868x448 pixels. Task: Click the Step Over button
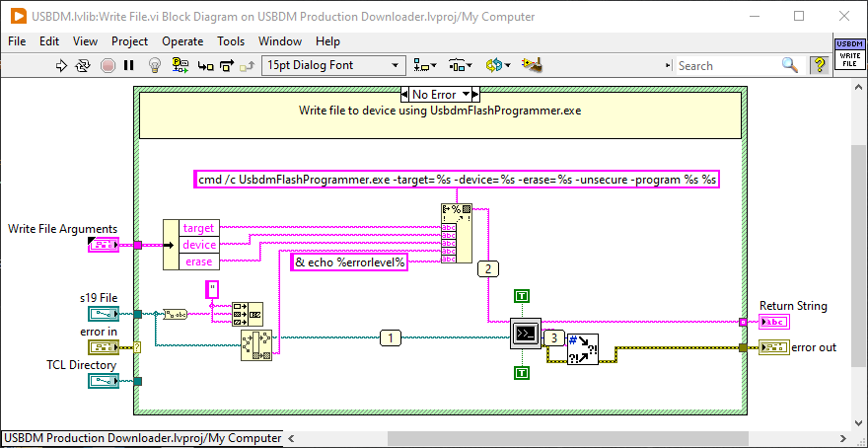tap(227, 66)
